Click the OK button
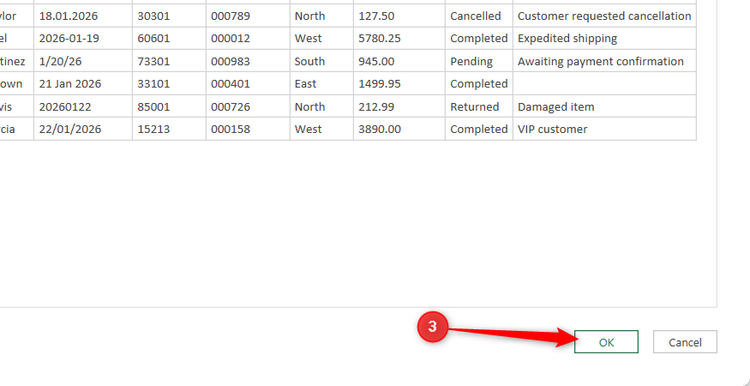750x386 pixels. tap(606, 342)
